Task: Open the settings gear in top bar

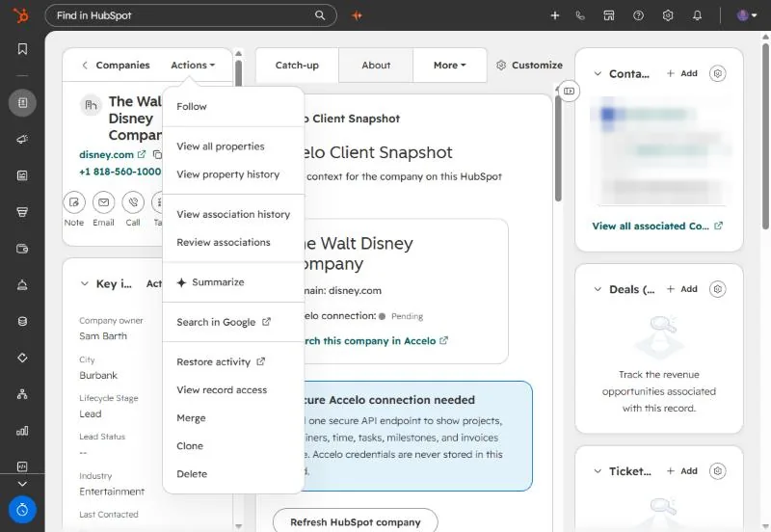Action: [x=668, y=15]
